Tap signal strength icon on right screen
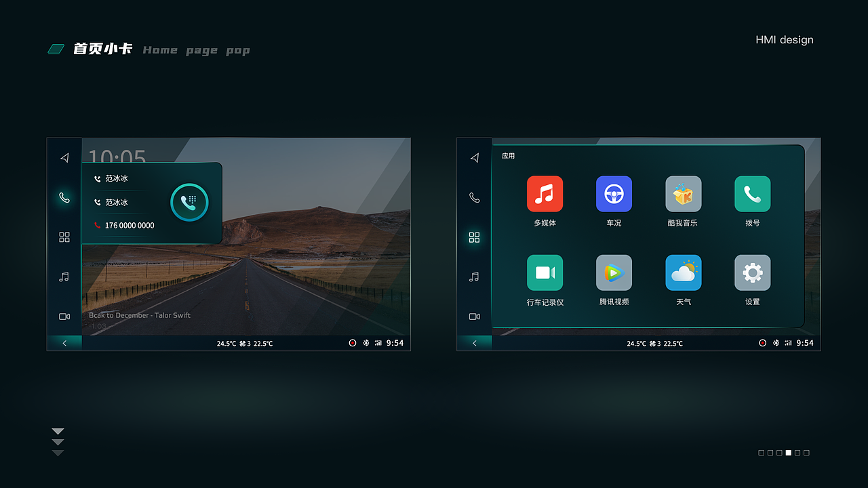The image size is (868, 488). (x=789, y=343)
